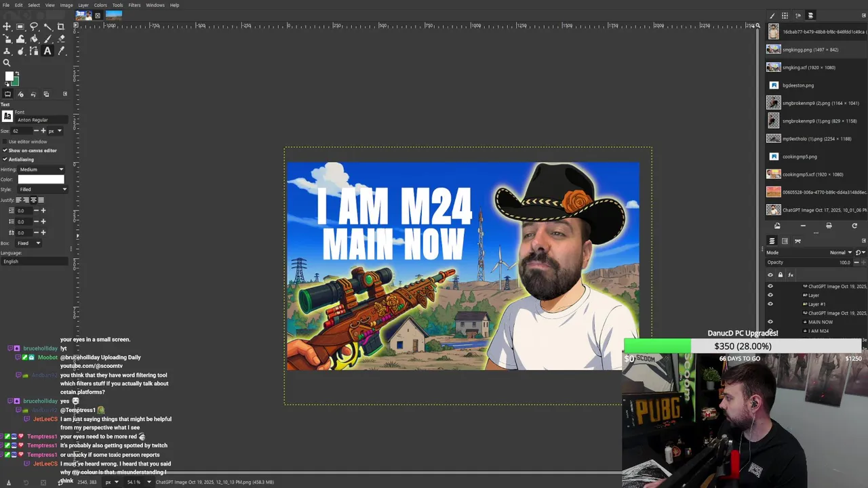
Task: Increase font size with plus button
Action: click(44, 131)
